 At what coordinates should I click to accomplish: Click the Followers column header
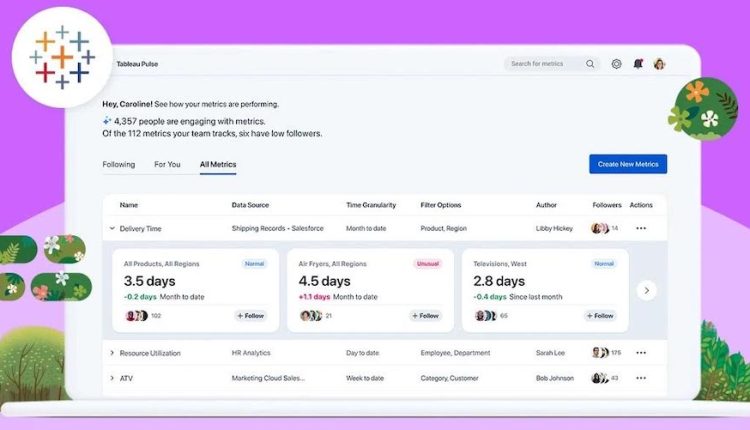tap(607, 205)
